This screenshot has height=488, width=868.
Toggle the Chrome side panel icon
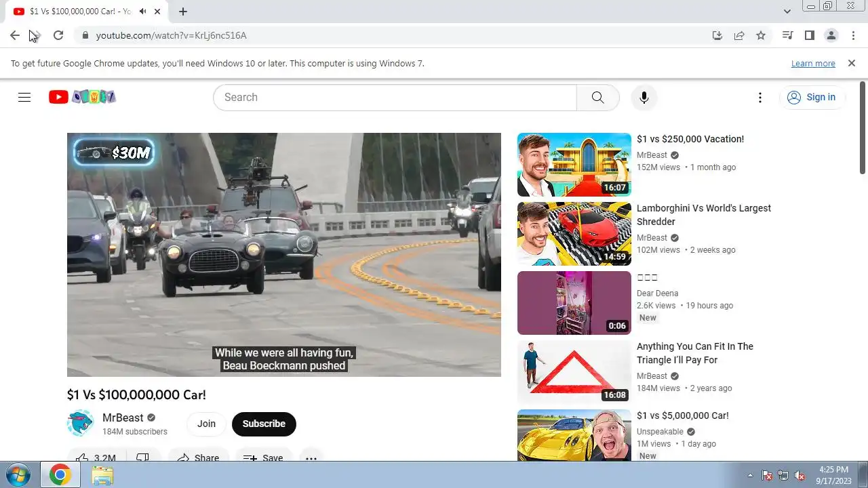click(x=809, y=35)
